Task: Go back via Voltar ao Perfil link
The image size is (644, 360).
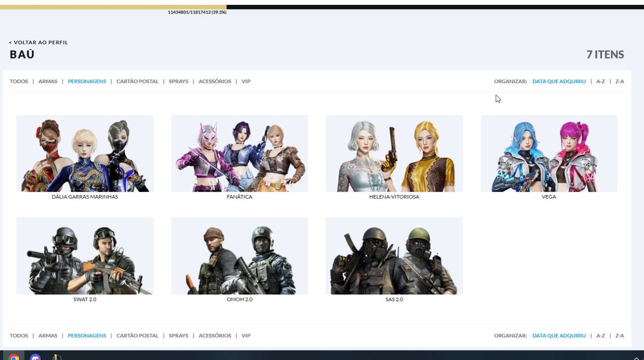Action: [x=38, y=42]
